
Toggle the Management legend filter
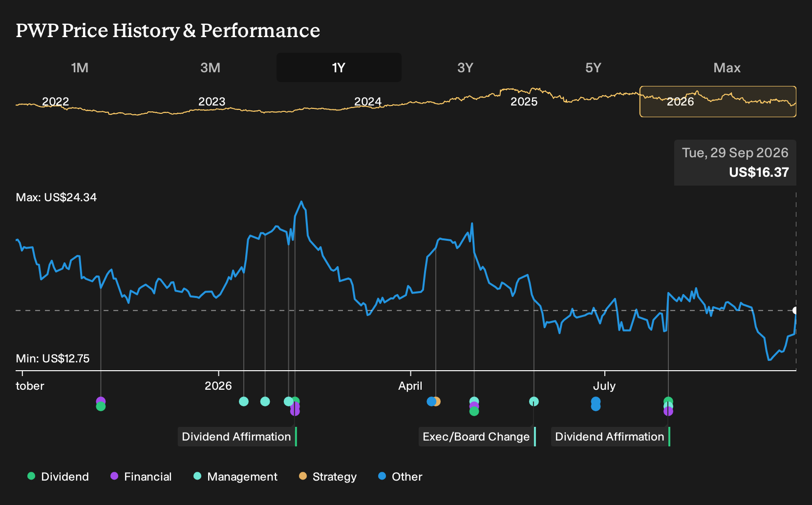(x=235, y=477)
